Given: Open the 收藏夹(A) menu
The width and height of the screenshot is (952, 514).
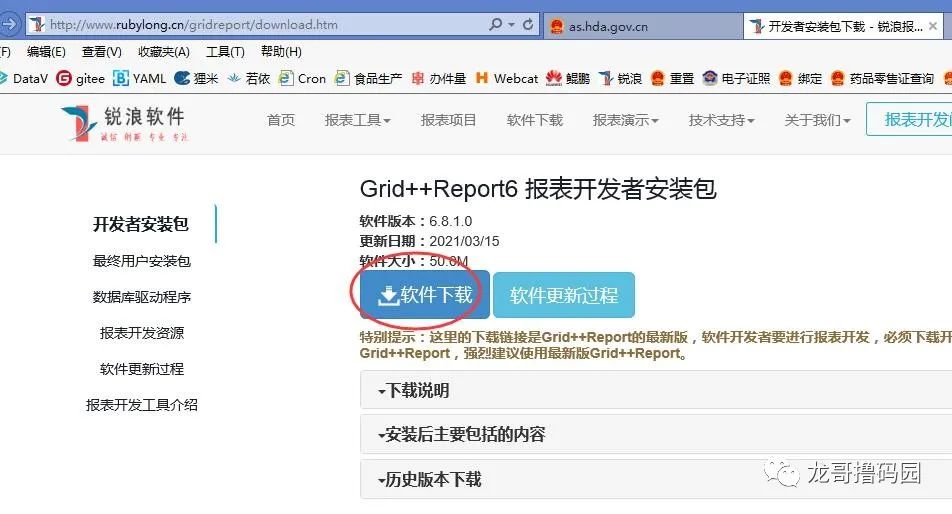Looking at the screenshot, I should pos(164,52).
